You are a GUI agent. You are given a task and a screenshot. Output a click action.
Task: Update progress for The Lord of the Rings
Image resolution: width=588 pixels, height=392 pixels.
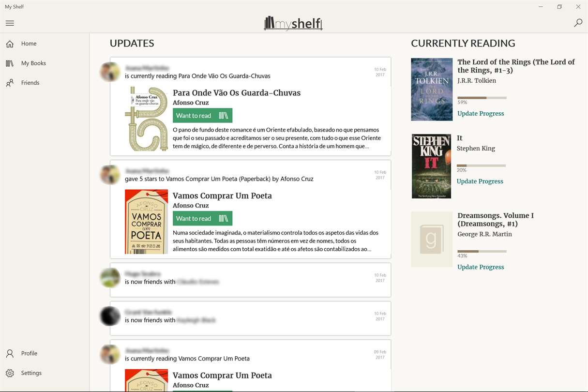(481, 114)
